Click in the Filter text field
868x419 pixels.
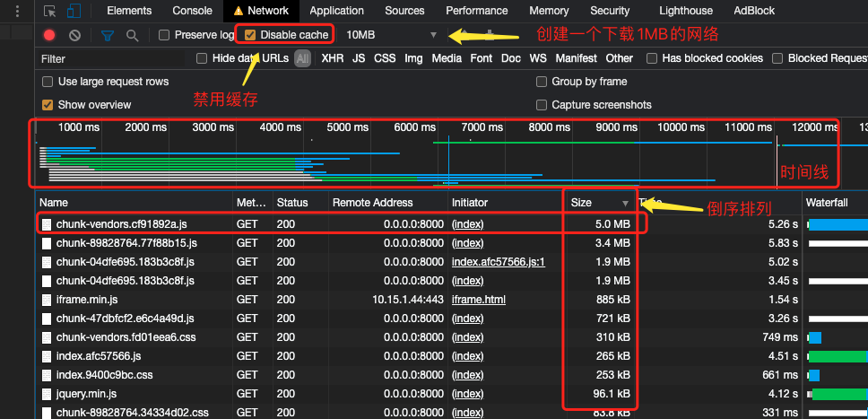pos(110,58)
